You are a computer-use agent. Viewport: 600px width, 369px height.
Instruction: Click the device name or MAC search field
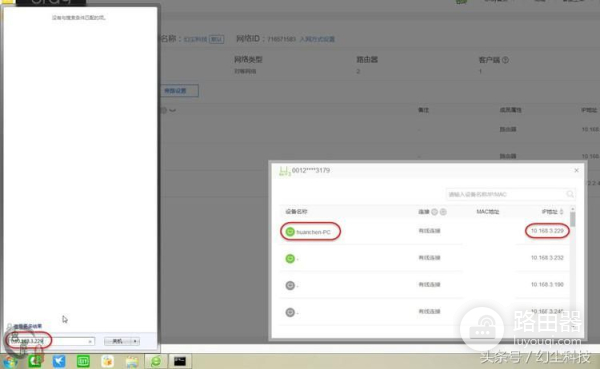506,194
